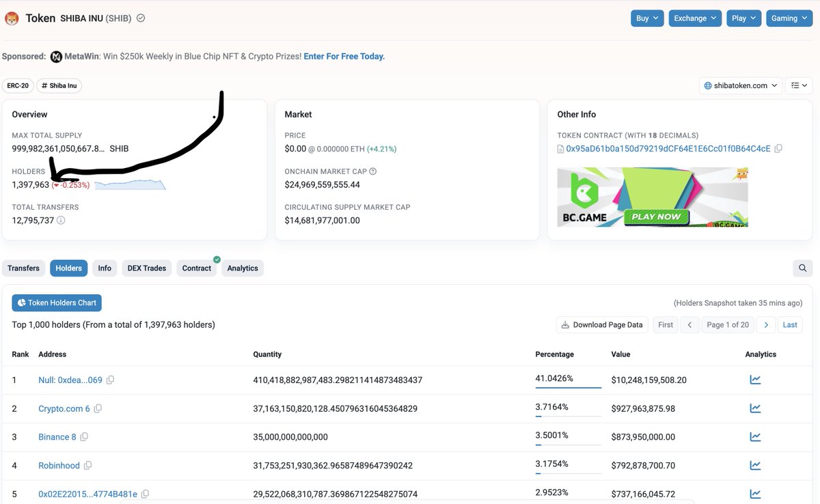This screenshot has width=820, height=504.
Task: Open the Gaming dropdown menu
Action: [x=789, y=18]
